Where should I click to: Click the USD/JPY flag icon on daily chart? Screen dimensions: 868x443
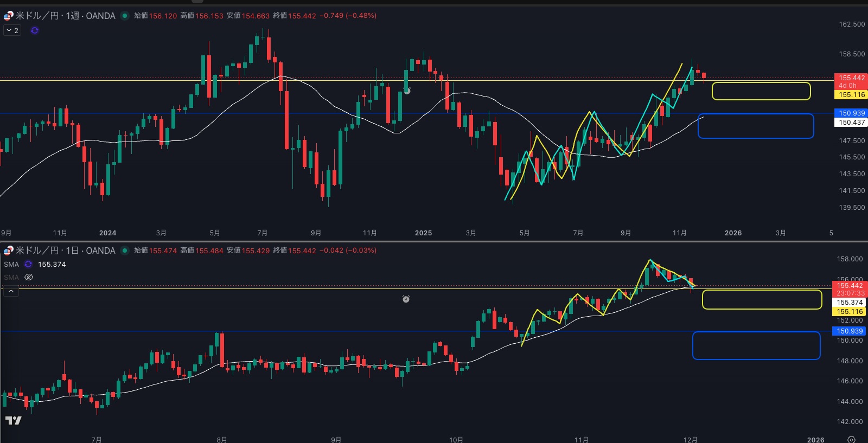[8, 251]
